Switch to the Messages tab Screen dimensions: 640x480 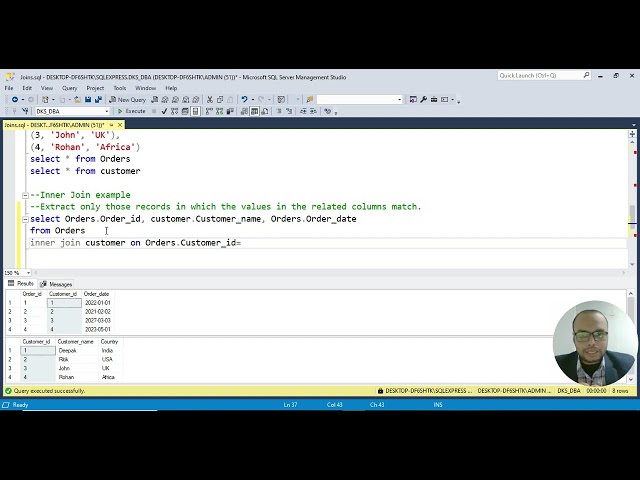(x=56, y=284)
